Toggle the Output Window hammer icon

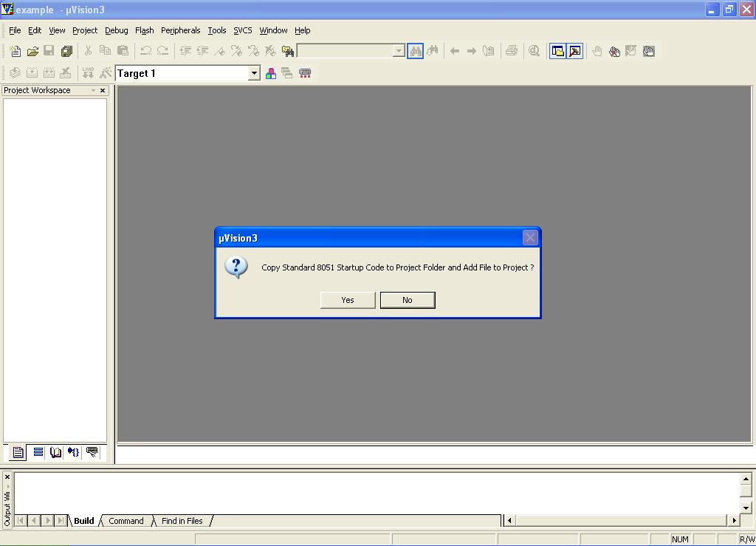point(574,51)
